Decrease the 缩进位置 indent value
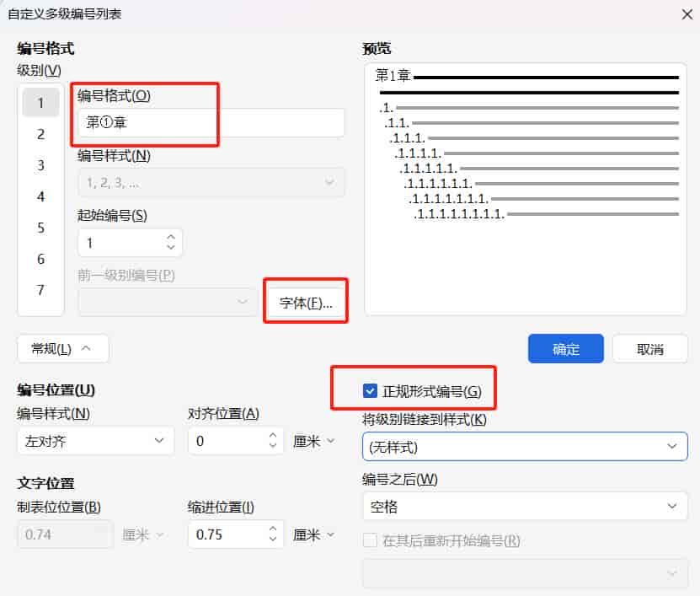The width and height of the screenshot is (700, 596). click(x=273, y=540)
